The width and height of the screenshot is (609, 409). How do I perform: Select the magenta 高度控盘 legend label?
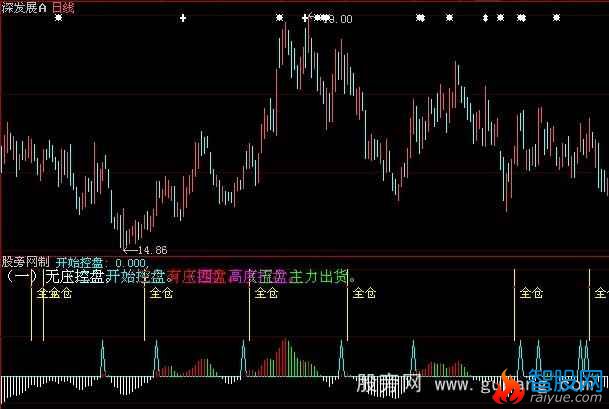click(256, 276)
